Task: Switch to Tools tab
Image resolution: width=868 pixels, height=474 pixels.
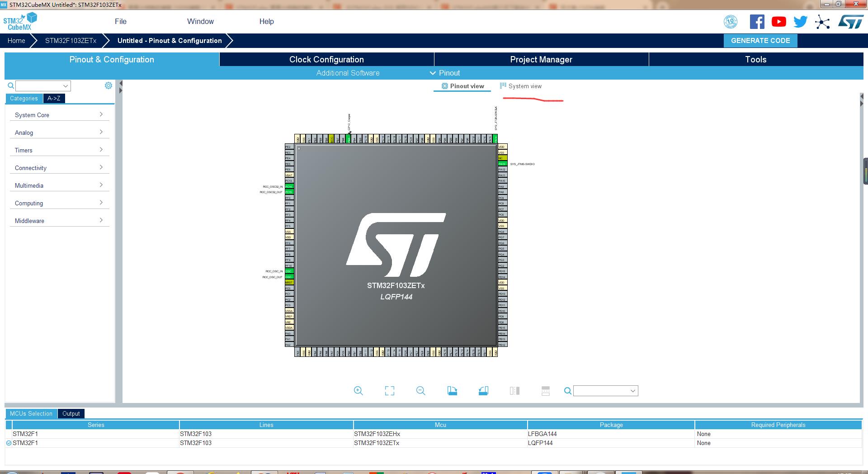Action: tap(756, 59)
